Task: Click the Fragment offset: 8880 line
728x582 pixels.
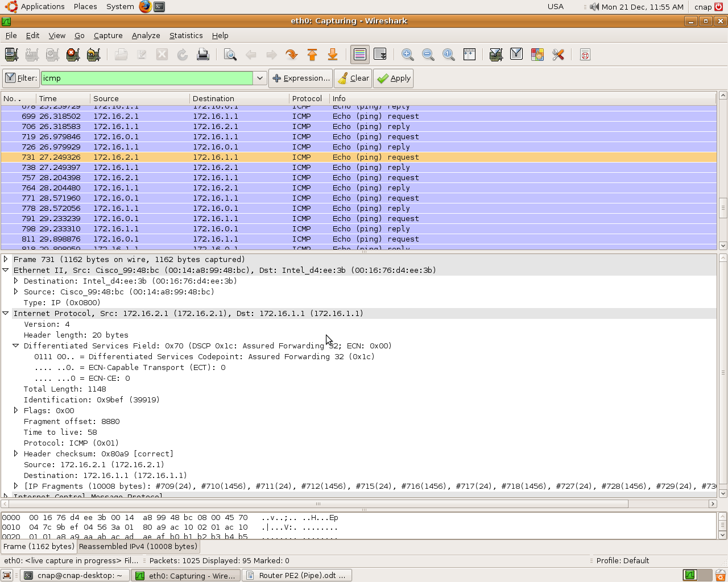Action: tap(72, 421)
